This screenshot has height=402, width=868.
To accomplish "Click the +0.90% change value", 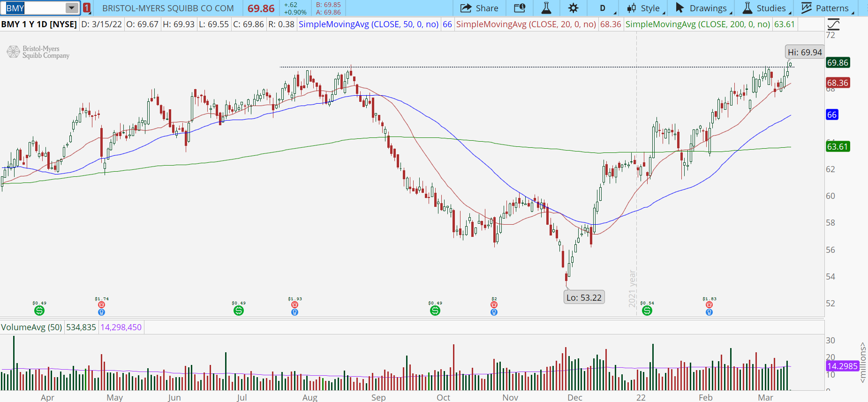I will click(295, 12).
